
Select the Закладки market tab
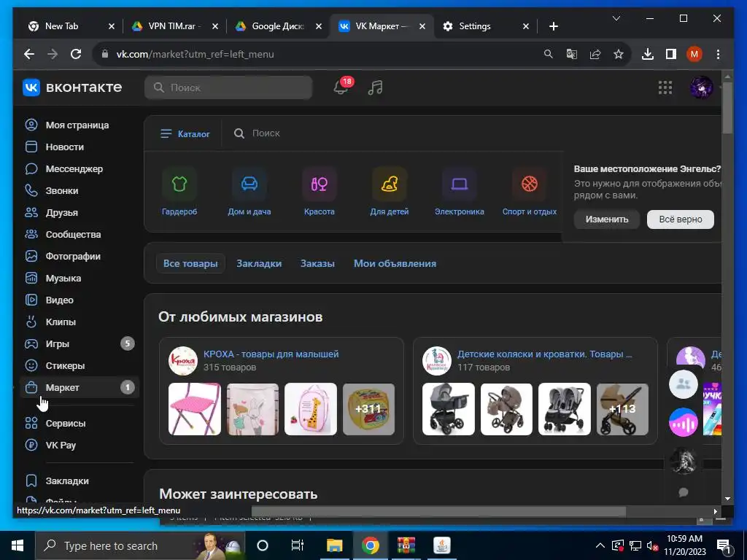pyautogui.click(x=259, y=263)
